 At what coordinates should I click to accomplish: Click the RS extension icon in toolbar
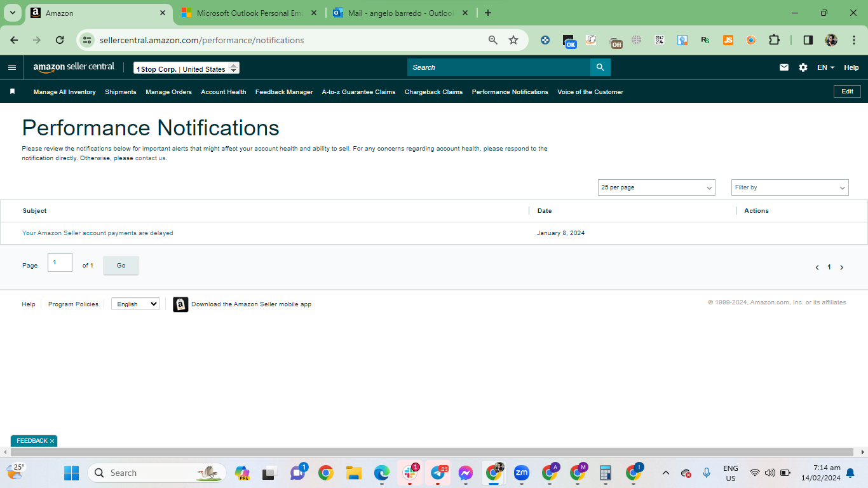coord(705,40)
